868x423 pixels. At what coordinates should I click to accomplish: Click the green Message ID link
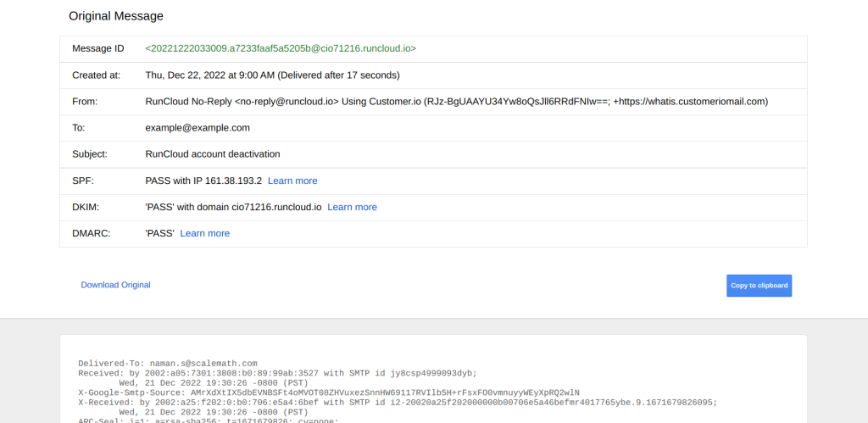(281, 48)
